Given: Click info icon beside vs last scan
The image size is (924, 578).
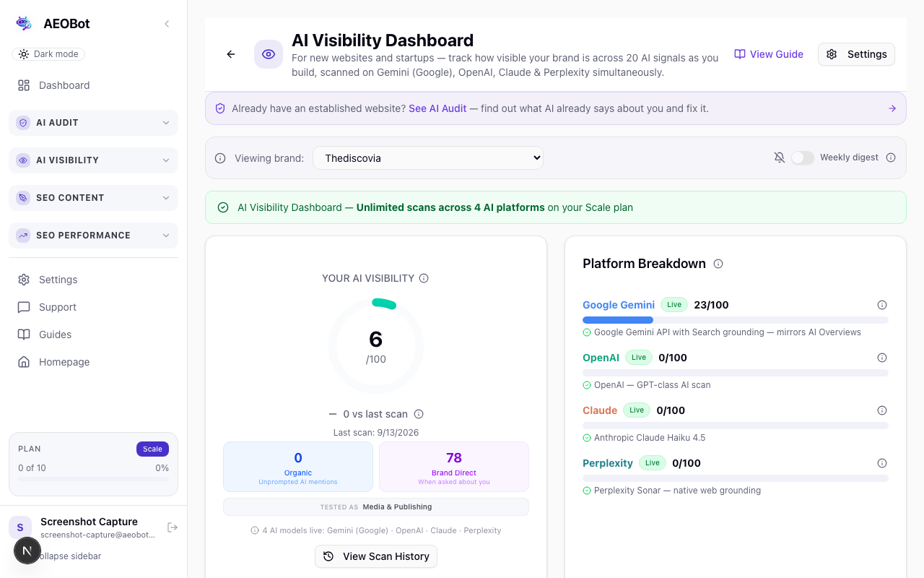Looking at the screenshot, I should click(419, 414).
